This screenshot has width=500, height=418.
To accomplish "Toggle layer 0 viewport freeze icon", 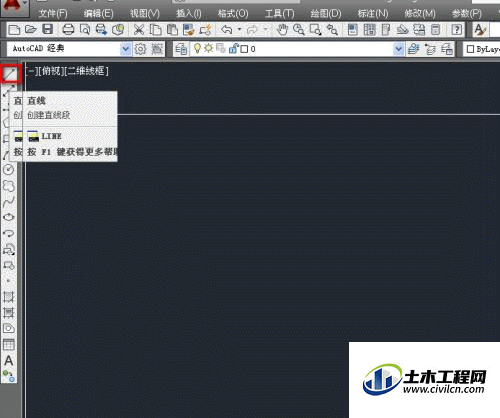I will click(x=221, y=49).
